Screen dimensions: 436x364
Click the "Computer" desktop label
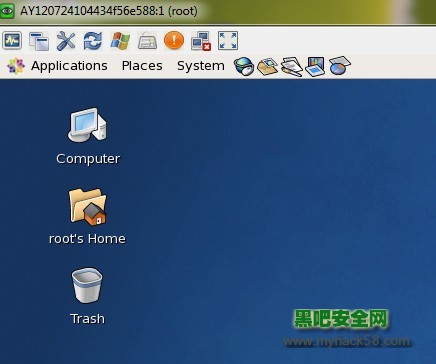tap(88, 159)
